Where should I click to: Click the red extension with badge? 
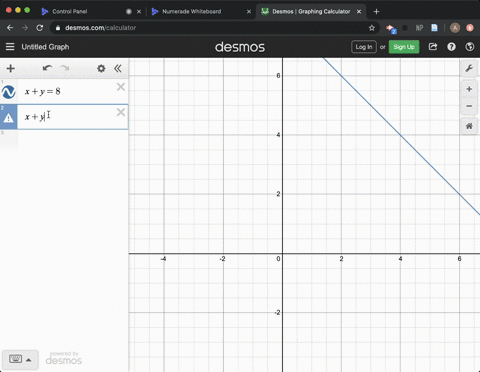coord(391,29)
